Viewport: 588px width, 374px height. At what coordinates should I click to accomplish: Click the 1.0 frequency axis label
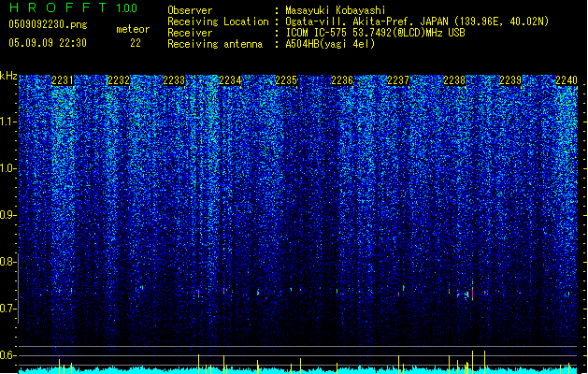[x=8, y=168]
